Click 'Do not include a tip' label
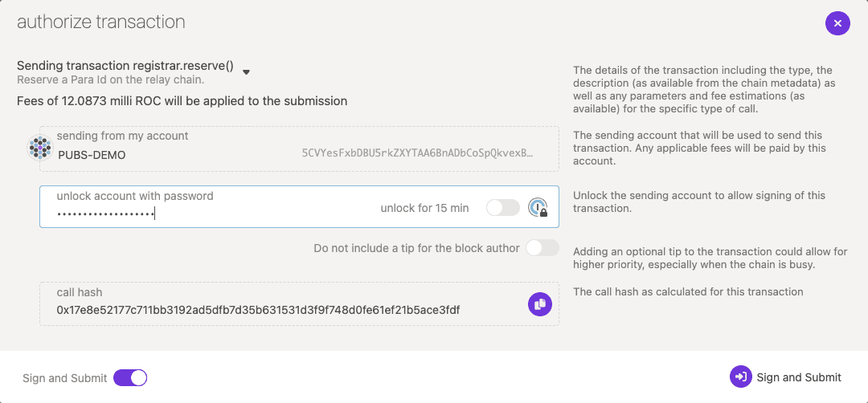This screenshot has height=403, width=868. [416, 248]
